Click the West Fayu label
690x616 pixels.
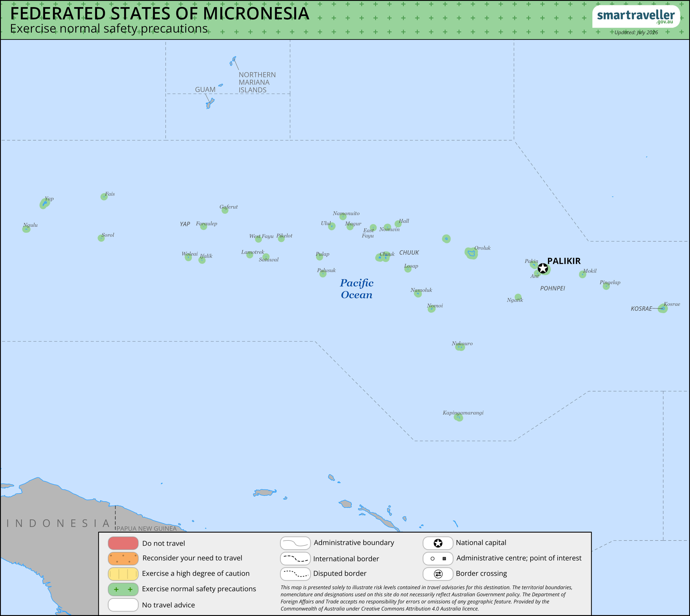(261, 236)
